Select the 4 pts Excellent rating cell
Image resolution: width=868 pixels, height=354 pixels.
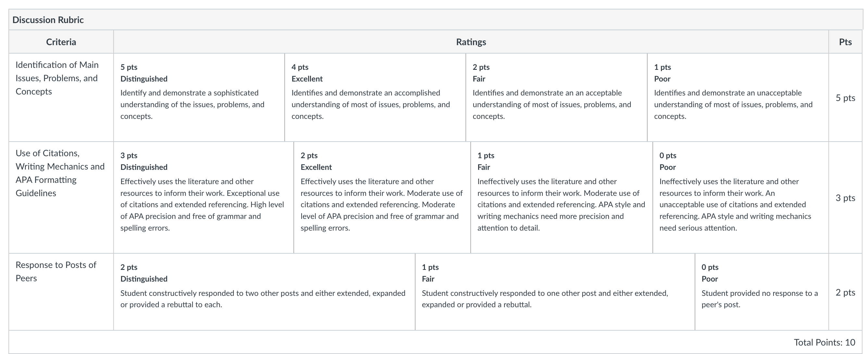click(x=375, y=97)
